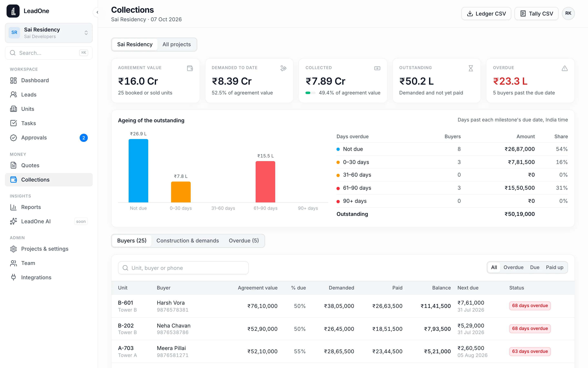Open Projects & settings
The width and height of the screenshot is (588, 368).
pos(49,249)
